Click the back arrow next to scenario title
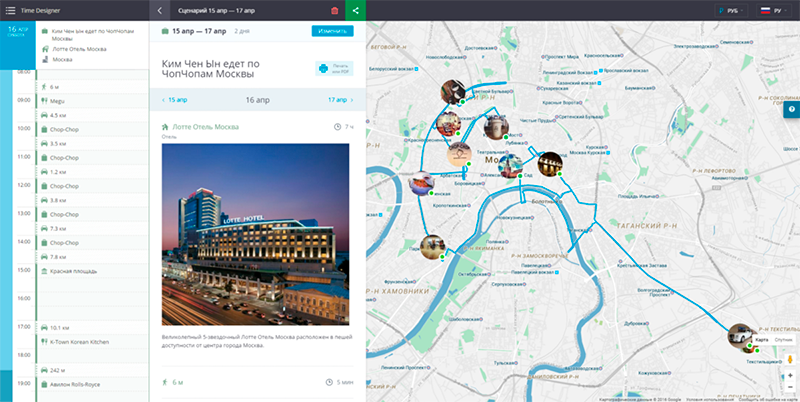Viewport: 800px width, 402px height. (x=160, y=10)
